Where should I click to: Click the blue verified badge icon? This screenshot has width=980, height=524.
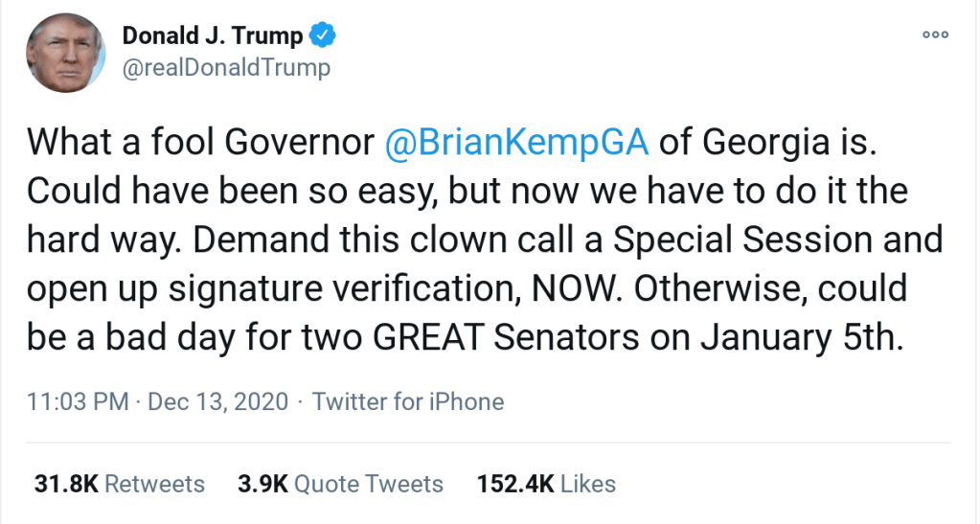(323, 36)
